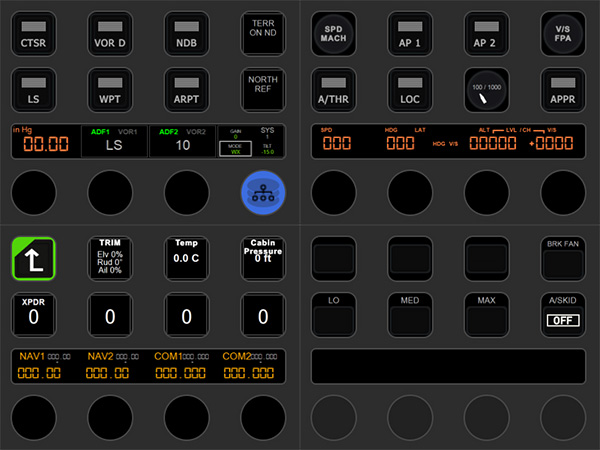Toggle the VOR D display button

coord(110,34)
